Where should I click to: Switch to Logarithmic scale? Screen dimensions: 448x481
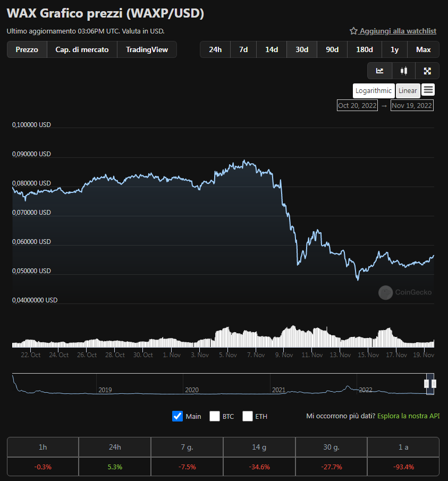(374, 90)
